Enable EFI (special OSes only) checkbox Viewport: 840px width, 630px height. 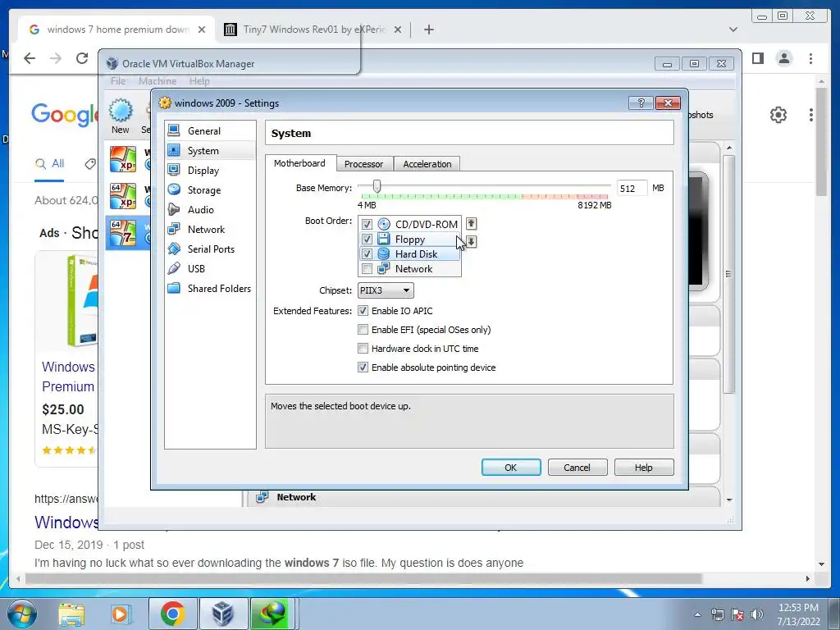363,330
